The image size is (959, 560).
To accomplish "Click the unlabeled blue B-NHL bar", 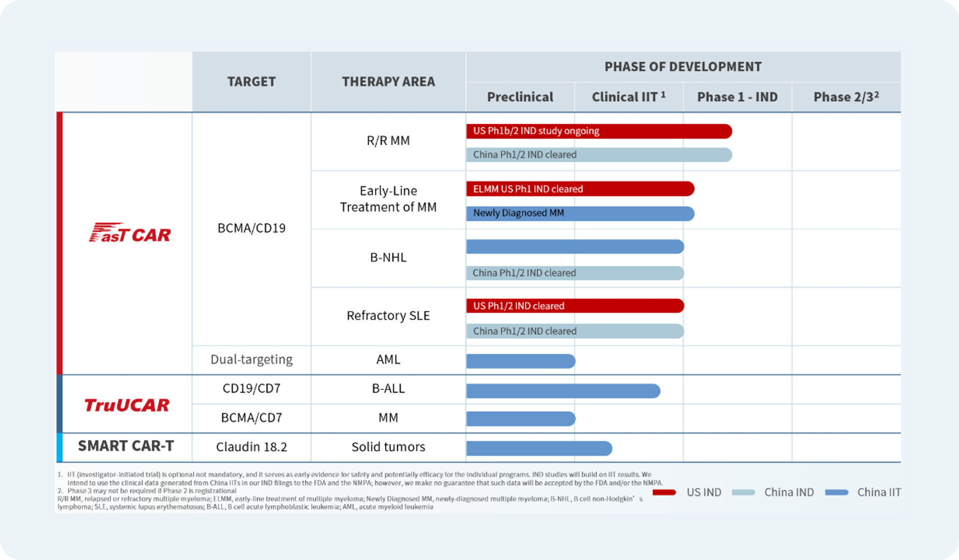I will tap(575, 247).
